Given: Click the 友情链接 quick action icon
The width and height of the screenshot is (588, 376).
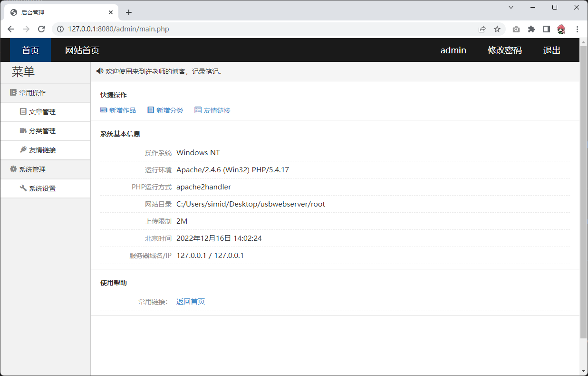Looking at the screenshot, I should coord(198,110).
